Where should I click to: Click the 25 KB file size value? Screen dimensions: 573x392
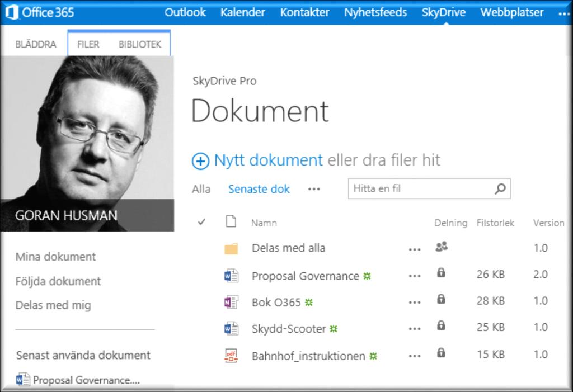coord(490,327)
